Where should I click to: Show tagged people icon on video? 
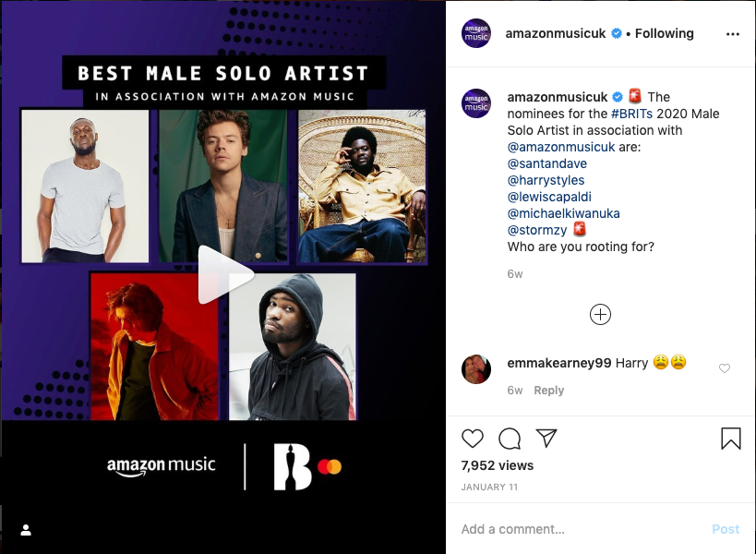(26, 530)
